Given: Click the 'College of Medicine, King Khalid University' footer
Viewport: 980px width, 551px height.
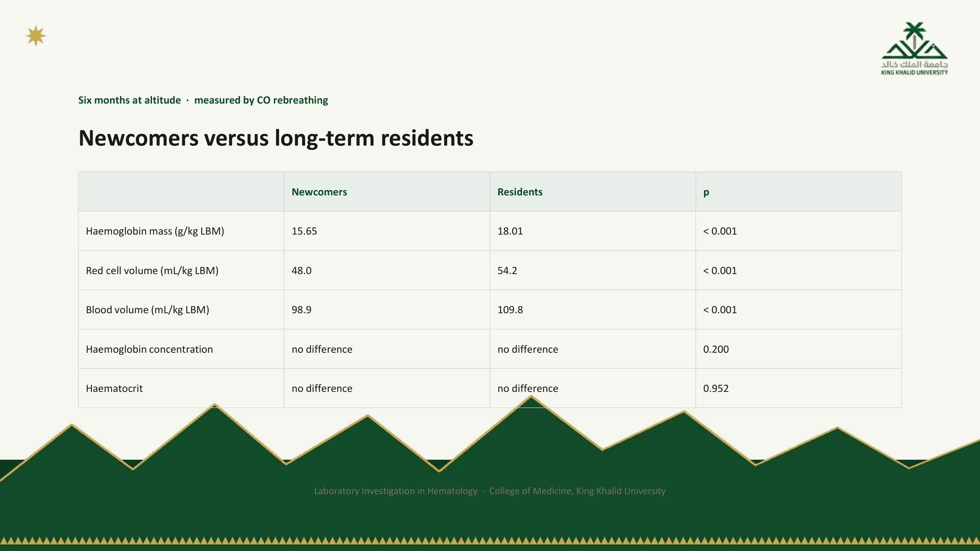Looking at the screenshot, I should (577, 491).
